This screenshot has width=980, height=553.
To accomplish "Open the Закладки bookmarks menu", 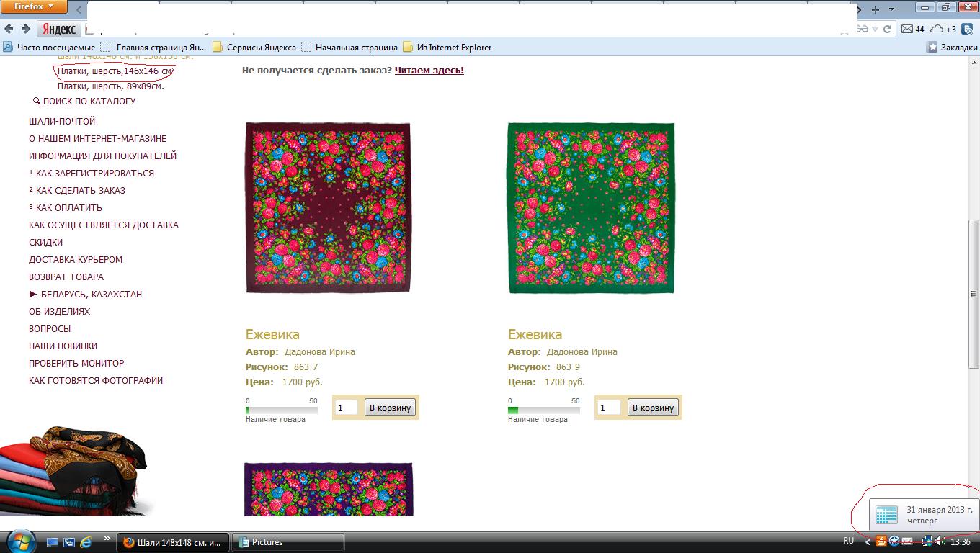I will point(952,48).
